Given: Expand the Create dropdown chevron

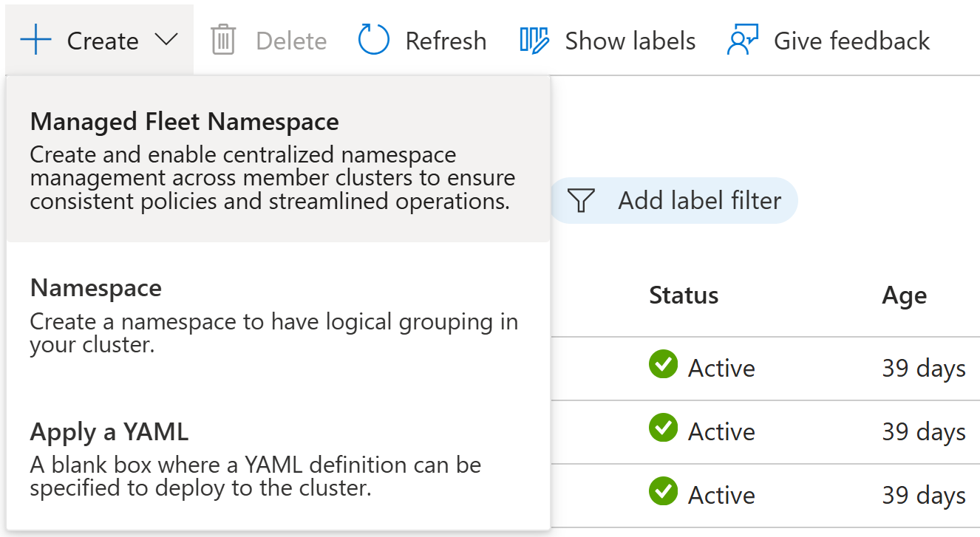Looking at the screenshot, I should click(166, 39).
